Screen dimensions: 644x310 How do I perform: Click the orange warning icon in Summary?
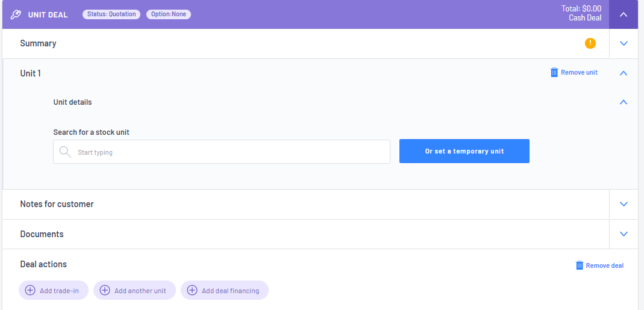(x=590, y=43)
